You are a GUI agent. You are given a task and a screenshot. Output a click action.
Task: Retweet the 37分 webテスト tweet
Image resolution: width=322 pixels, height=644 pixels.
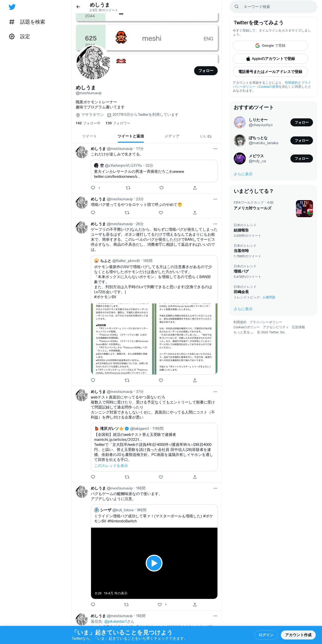tap(127, 477)
